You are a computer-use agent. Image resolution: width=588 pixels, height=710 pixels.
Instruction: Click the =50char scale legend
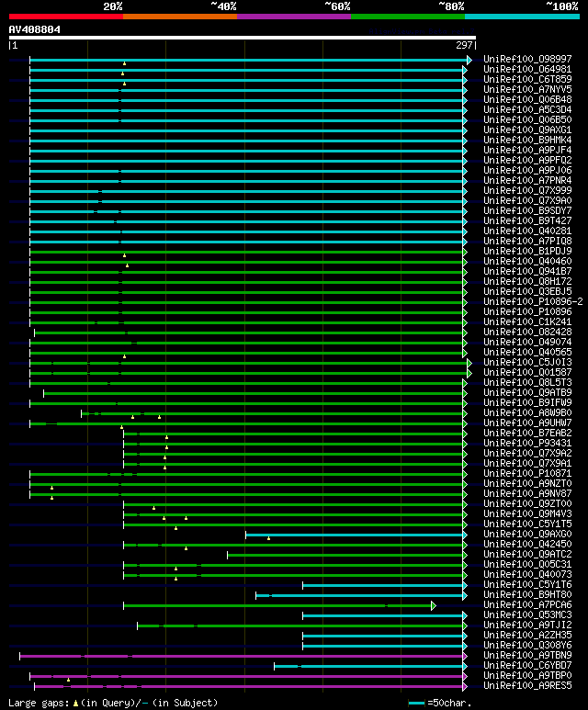[x=440, y=704]
